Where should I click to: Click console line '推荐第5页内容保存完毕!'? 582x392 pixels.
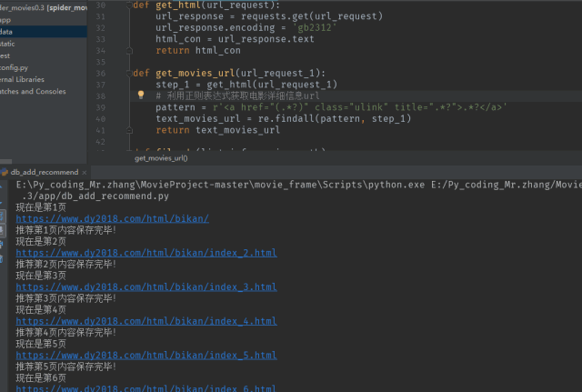(x=66, y=367)
